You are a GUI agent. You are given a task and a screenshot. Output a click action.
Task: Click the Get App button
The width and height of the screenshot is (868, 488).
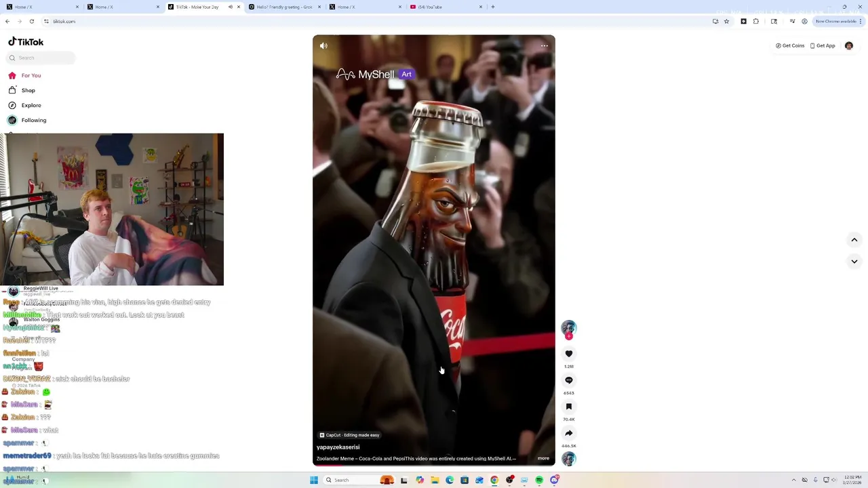coord(823,45)
